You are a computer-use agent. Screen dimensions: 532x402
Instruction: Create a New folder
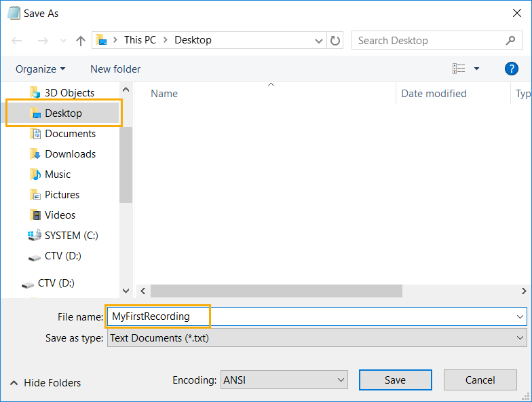[115, 69]
